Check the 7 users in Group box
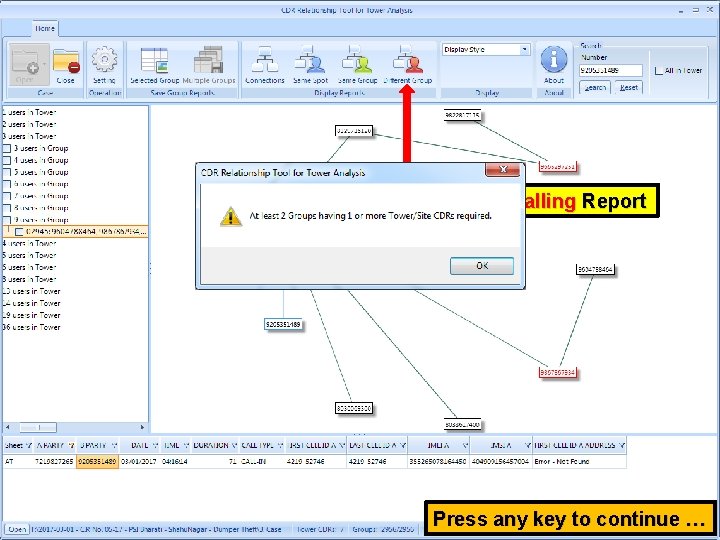The height and width of the screenshot is (540, 720). click(7, 196)
